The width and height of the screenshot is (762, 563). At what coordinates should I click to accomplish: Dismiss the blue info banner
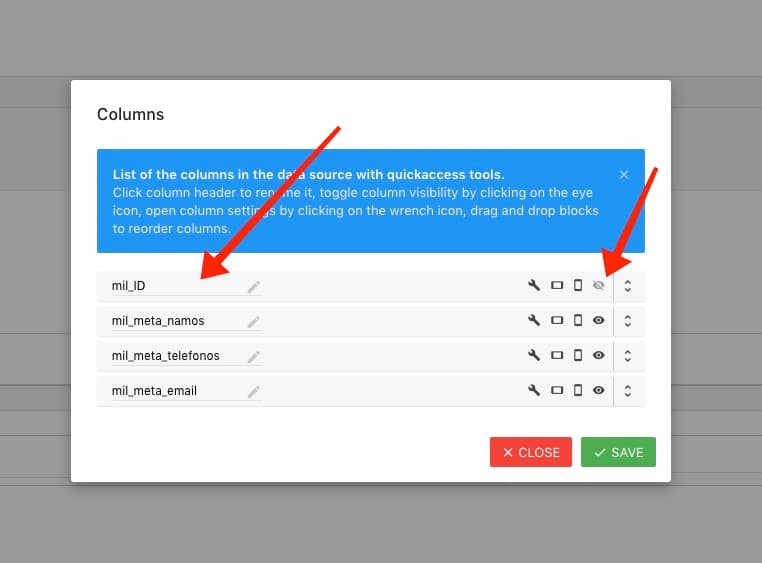(624, 174)
